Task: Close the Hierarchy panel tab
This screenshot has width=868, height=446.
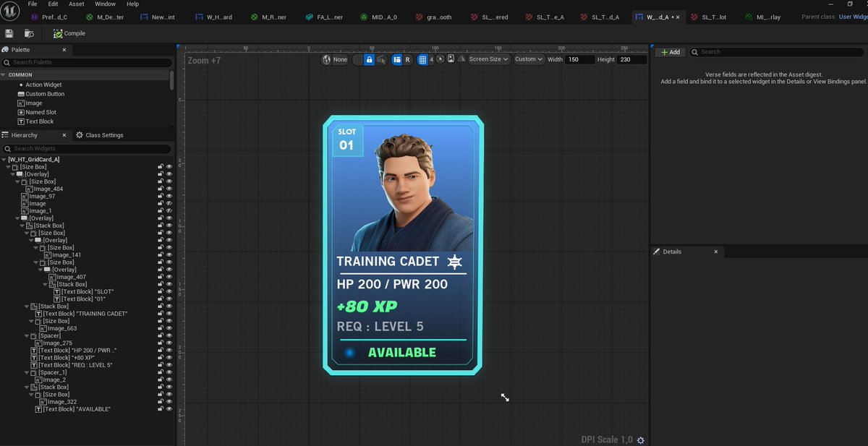Action: pyautogui.click(x=64, y=135)
